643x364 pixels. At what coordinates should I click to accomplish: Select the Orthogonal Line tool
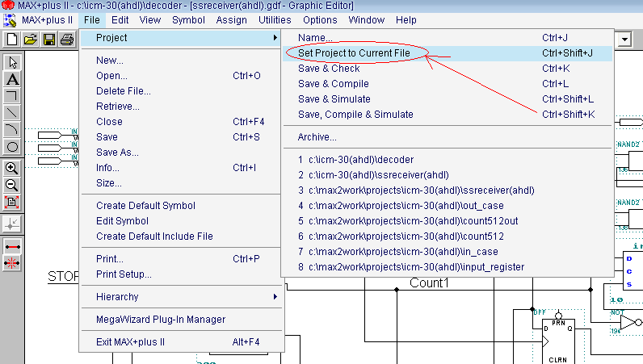pyautogui.click(x=12, y=96)
